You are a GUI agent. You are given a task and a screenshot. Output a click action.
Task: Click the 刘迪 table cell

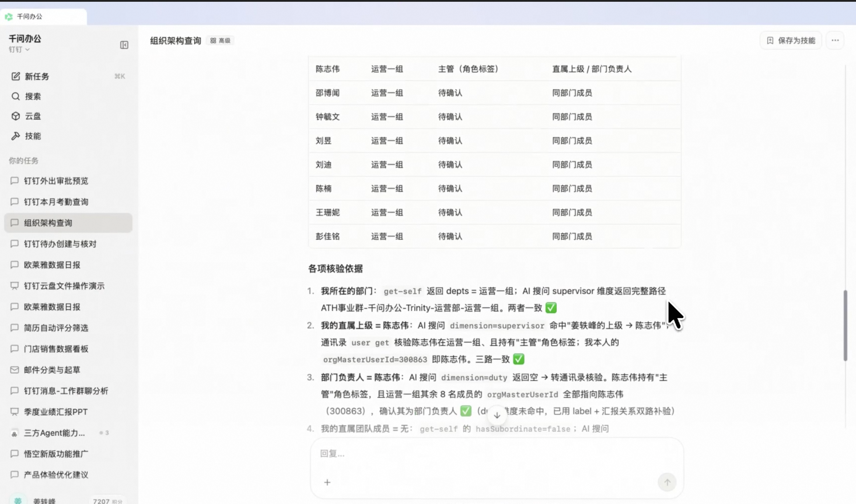coord(323,165)
